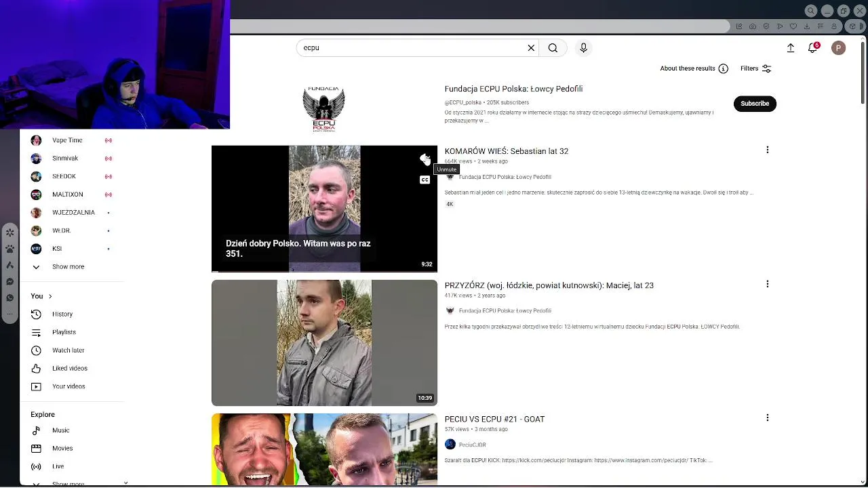The width and height of the screenshot is (868, 488).
Task: Open browser easy setup sliders icon
Action: click(821, 26)
